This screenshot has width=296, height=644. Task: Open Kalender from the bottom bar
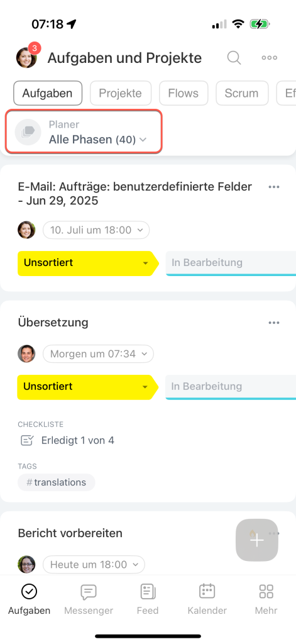[x=207, y=599]
